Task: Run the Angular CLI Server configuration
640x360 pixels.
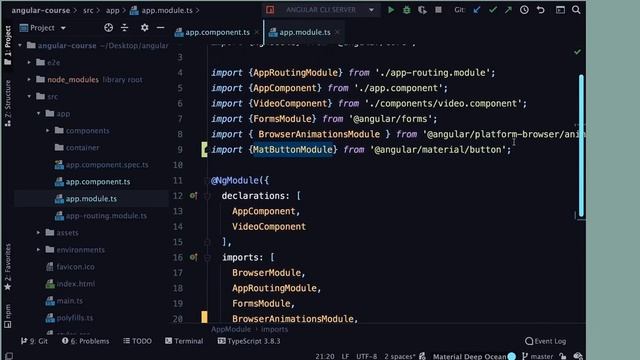Action: (x=391, y=10)
